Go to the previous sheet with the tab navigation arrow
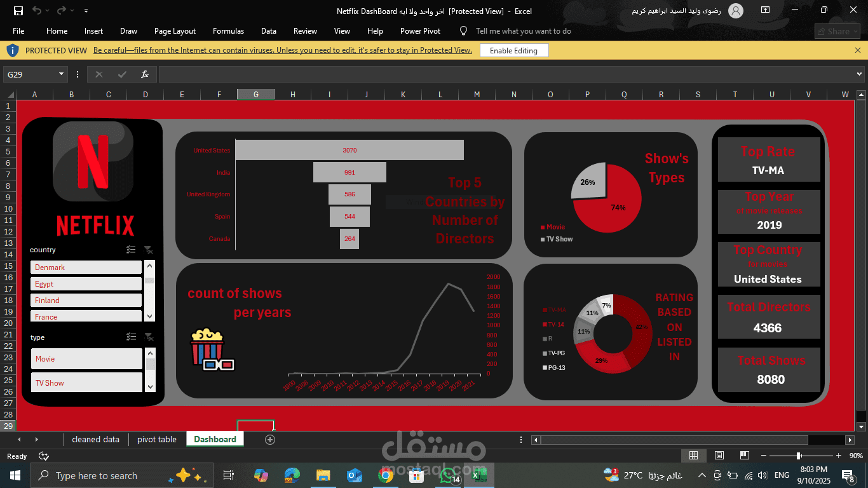The width and height of the screenshot is (868, 488). [19, 439]
